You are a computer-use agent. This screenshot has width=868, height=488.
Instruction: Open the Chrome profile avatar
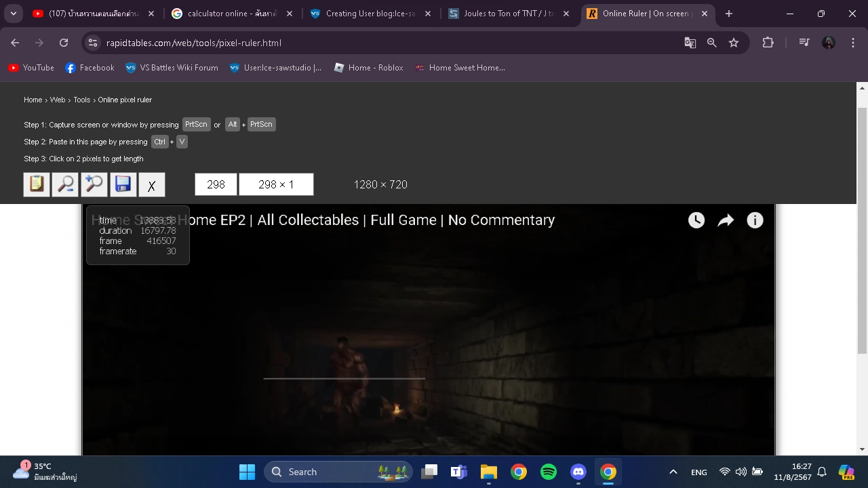point(829,43)
